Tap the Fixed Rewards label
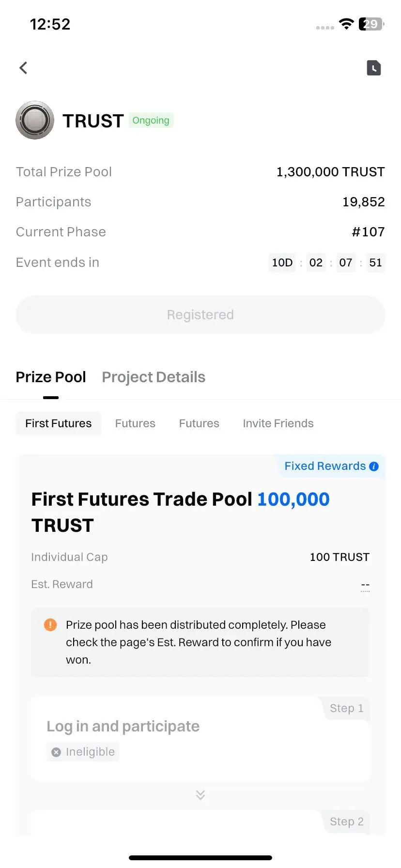This screenshot has height=868, width=401. tap(325, 466)
